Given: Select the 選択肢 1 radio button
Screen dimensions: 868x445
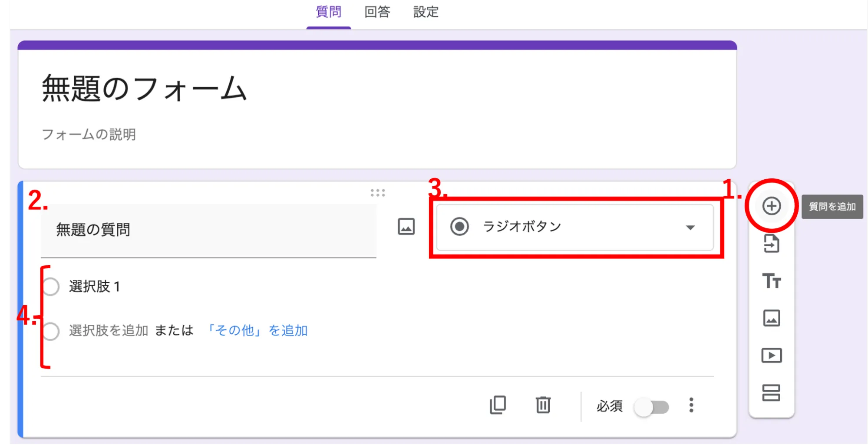Looking at the screenshot, I should pos(51,287).
